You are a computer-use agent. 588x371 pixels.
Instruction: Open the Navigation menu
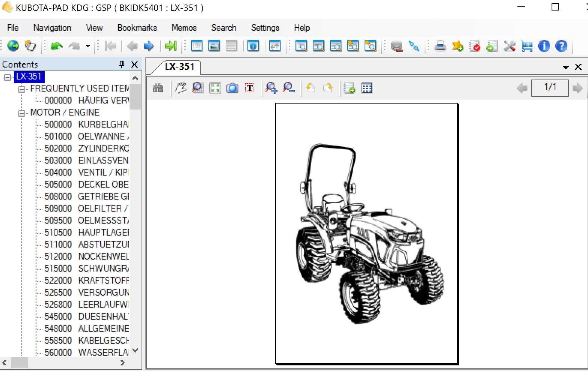(x=52, y=28)
